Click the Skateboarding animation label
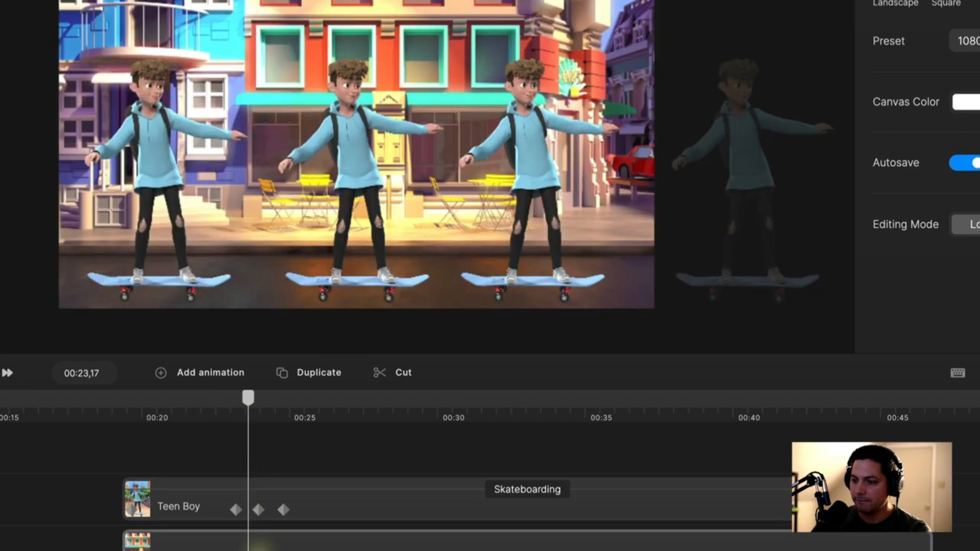980x551 pixels. coord(527,489)
